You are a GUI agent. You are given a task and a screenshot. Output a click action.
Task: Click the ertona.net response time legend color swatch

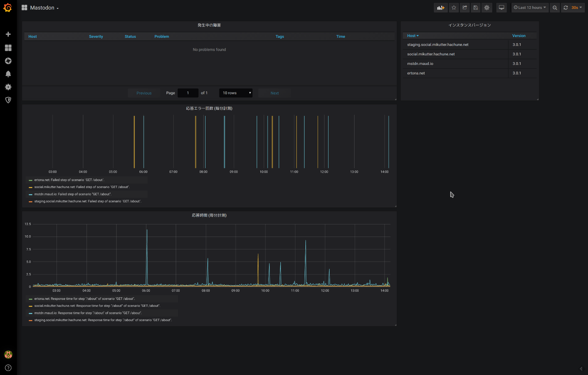point(30,299)
